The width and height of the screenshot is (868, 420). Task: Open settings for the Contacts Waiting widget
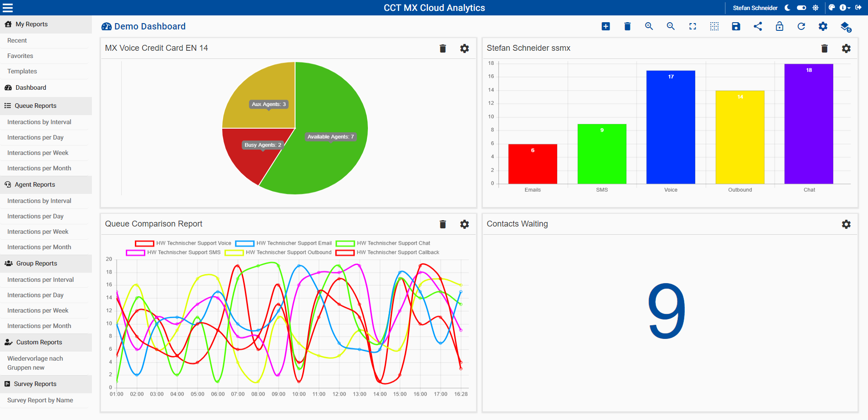point(846,224)
